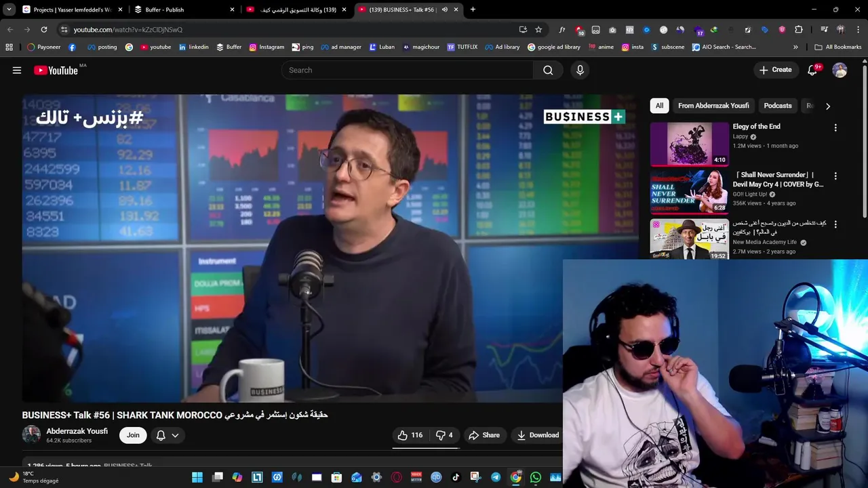This screenshot has height=488, width=868.
Task: Open All Bookmarks folder
Action: pyautogui.click(x=838, y=47)
